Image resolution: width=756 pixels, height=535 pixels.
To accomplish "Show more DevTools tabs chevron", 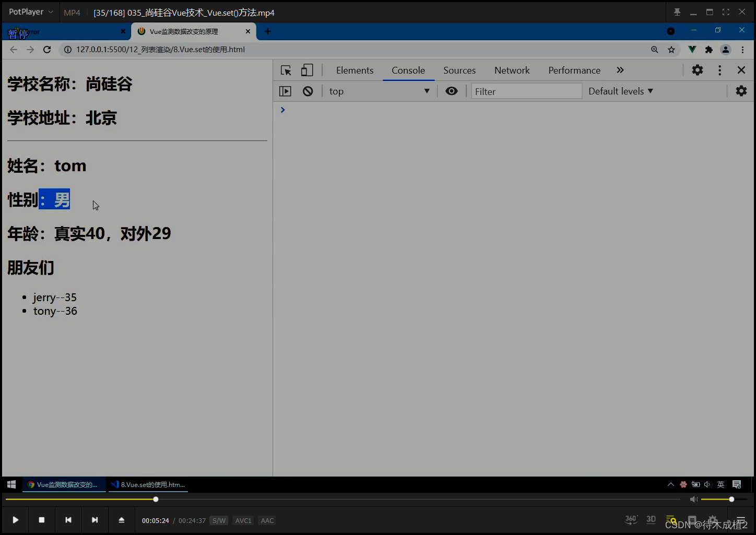I will click(620, 70).
